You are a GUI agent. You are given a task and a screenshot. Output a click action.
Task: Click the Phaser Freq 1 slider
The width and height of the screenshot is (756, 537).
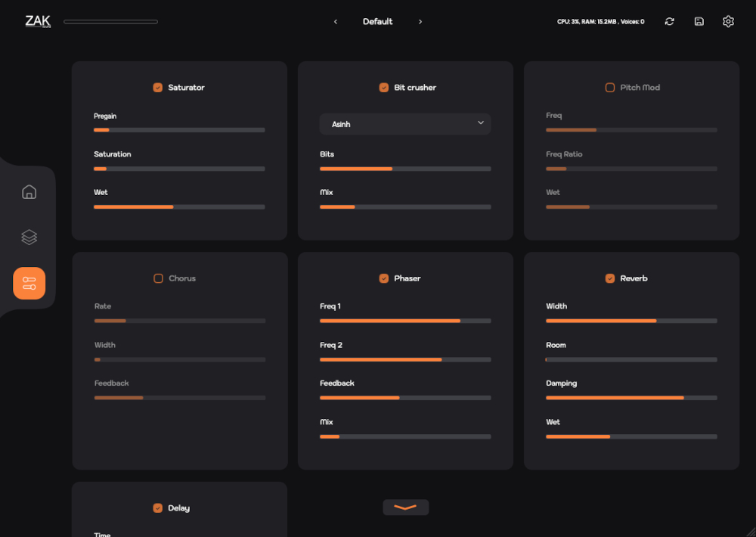pyautogui.click(x=405, y=321)
